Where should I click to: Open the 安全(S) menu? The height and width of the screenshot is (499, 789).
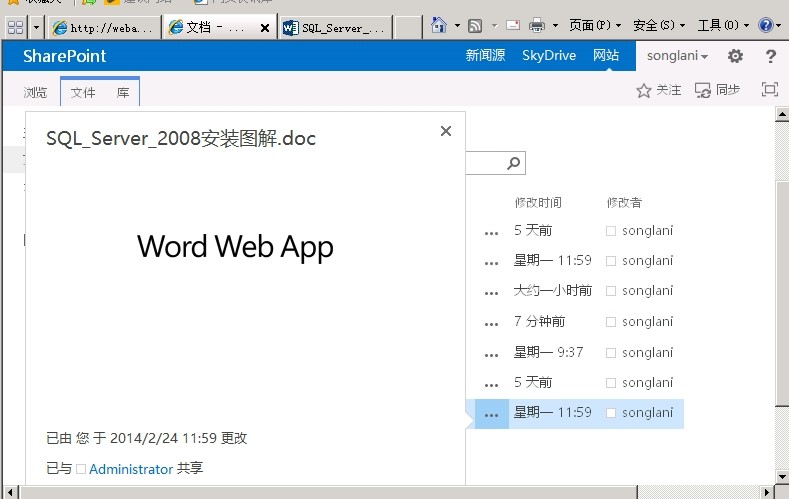659,25
